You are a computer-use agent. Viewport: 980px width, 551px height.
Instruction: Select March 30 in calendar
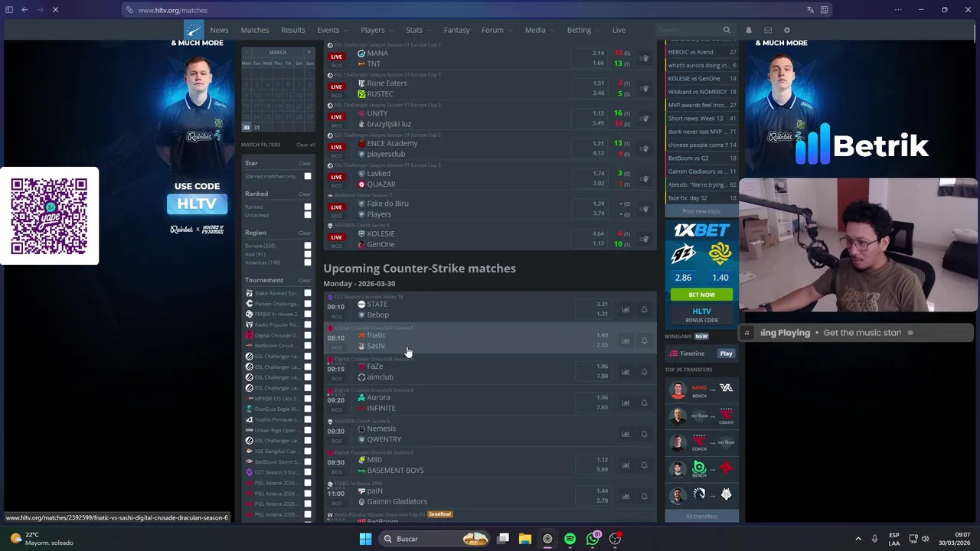[x=246, y=127]
